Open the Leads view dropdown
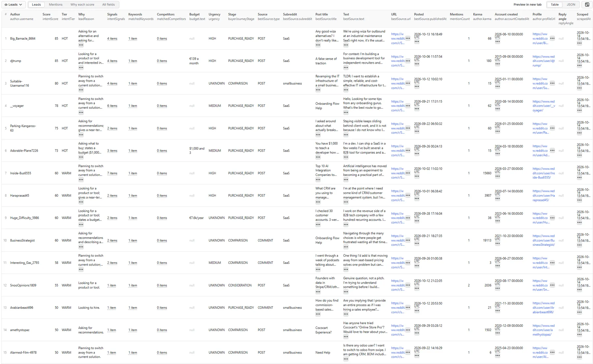Image resolution: width=593 pixels, height=364 pixels. [x=13, y=5]
